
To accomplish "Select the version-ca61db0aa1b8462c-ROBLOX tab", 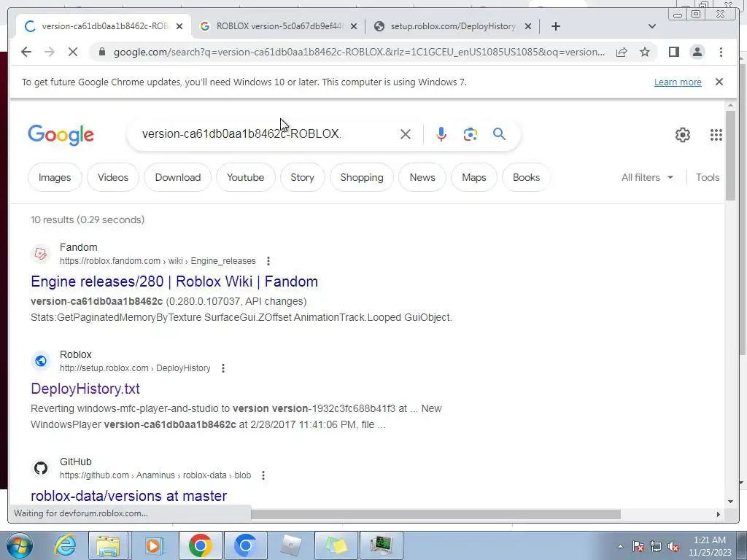I will [104, 26].
